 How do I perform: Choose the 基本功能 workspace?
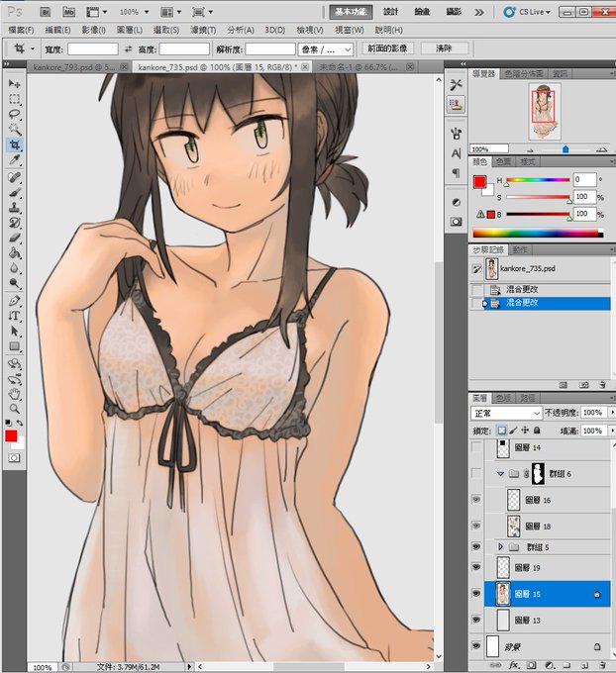pyautogui.click(x=351, y=12)
